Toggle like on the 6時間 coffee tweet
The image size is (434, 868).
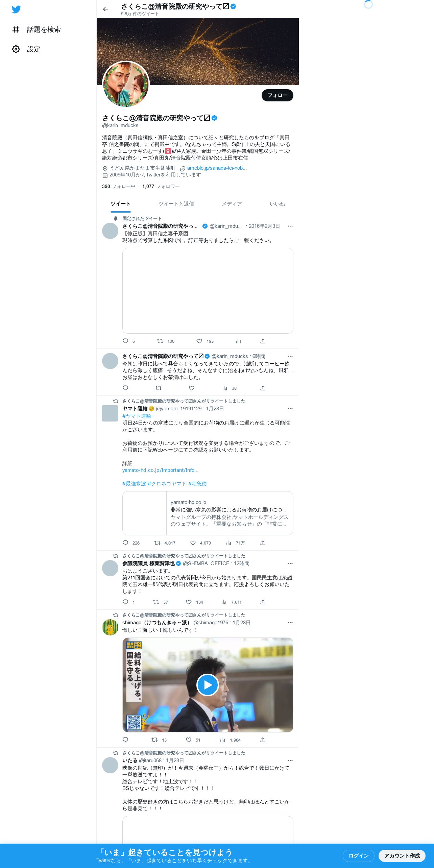pos(192,388)
